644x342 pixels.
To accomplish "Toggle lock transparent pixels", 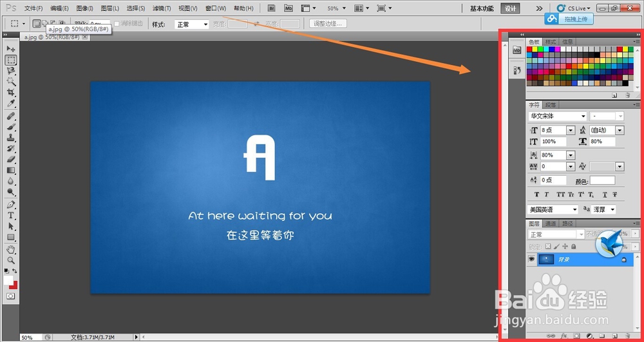I will (x=548, y=246).
